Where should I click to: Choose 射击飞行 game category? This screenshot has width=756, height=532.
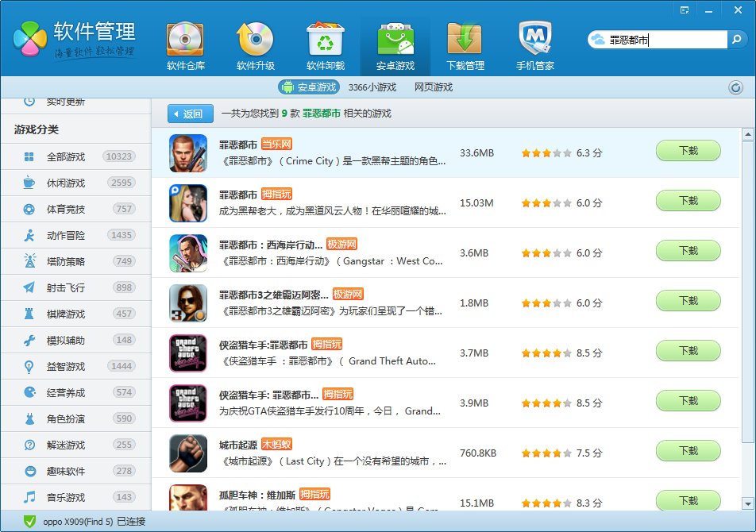tap(65, 287)
